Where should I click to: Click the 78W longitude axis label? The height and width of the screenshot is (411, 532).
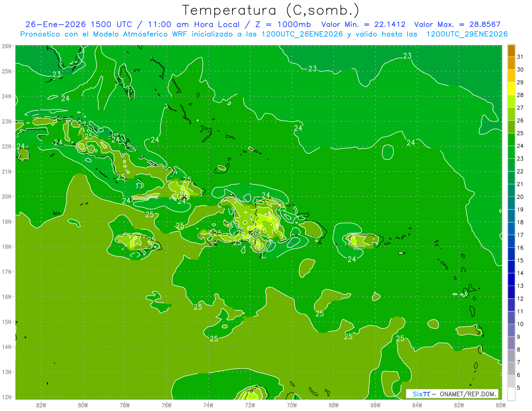pyautogui.click(x=125, y=405)
